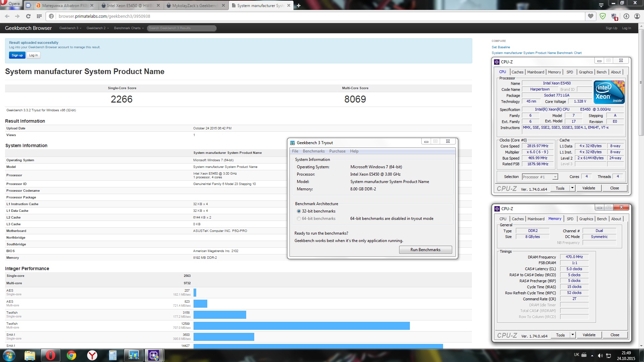This screenshot has width=644, height=362.
Task: Click blue Sign up button in banner
Action: coord(17,55)
